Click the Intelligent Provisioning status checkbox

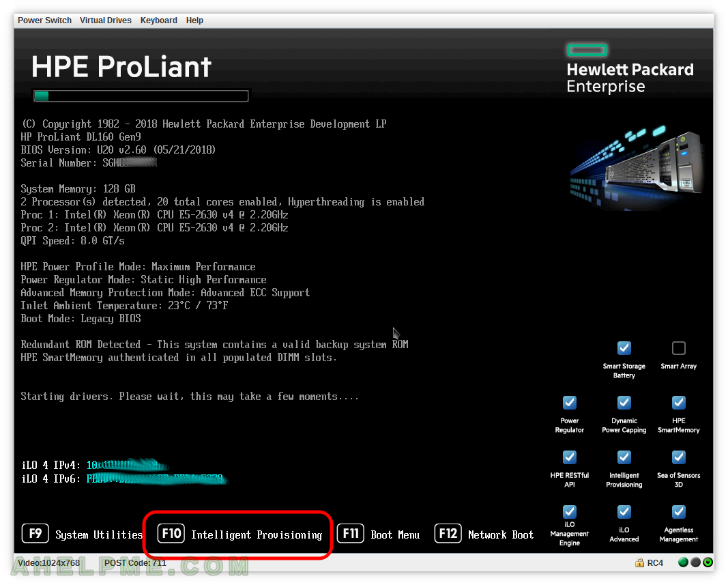[624, 457]
